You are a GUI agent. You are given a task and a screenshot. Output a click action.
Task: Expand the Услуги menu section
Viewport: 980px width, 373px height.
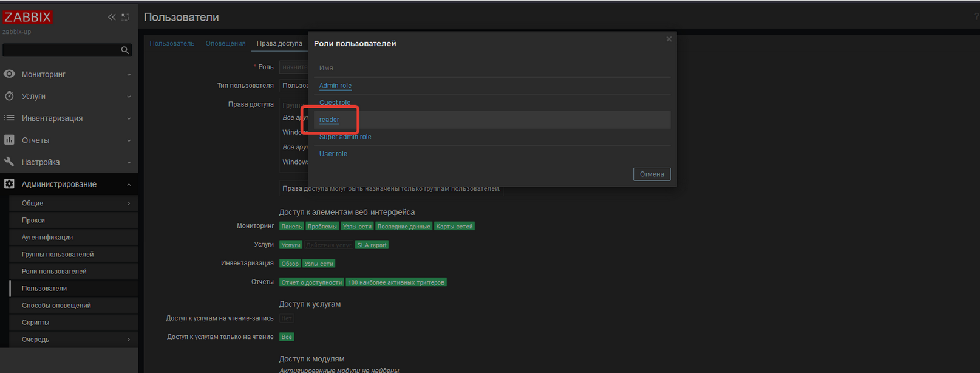pyautogui.click(x=69, y=96)
